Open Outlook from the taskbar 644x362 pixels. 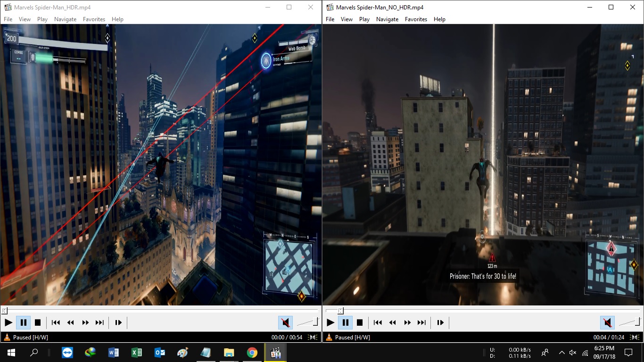pyautogui.click(x=160, y=353)
